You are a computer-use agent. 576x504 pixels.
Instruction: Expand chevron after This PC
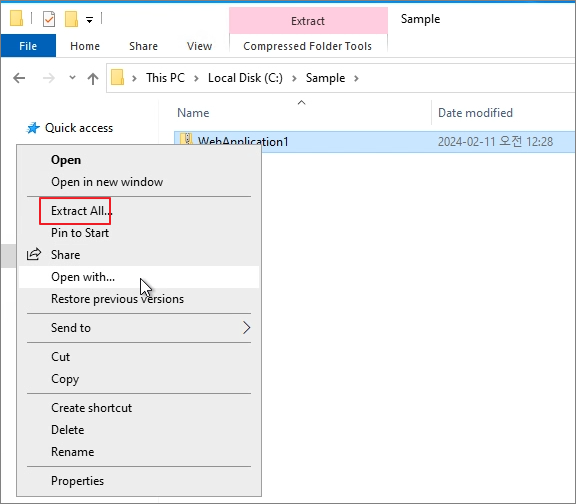pos(197,78)
